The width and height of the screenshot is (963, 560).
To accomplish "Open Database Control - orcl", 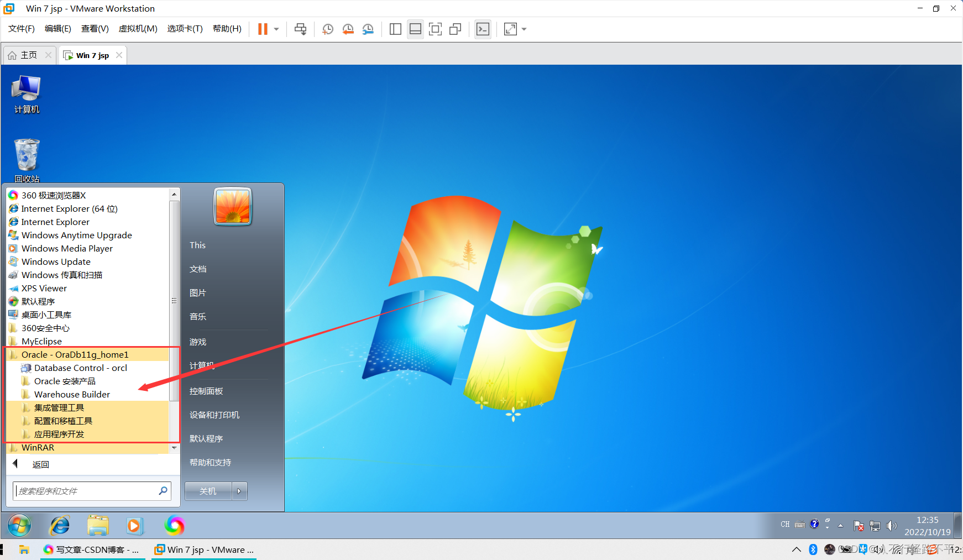I will tap(88, 368).
